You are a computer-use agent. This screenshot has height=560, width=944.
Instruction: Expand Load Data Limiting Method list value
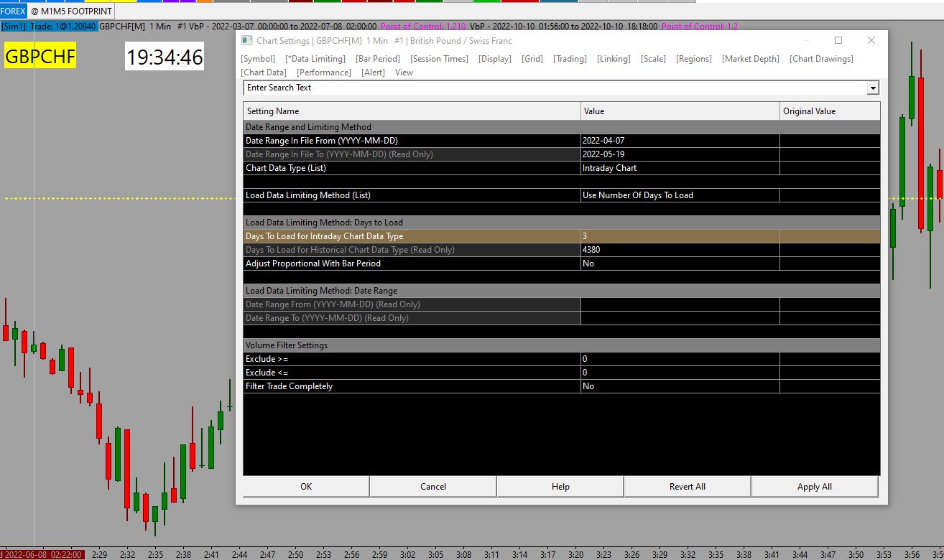[x=679, y=195]
